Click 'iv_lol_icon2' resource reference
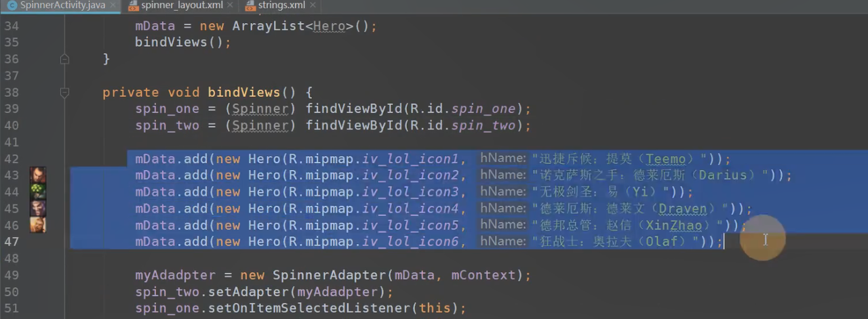The image size is (868, 319). tap(410, 175)
